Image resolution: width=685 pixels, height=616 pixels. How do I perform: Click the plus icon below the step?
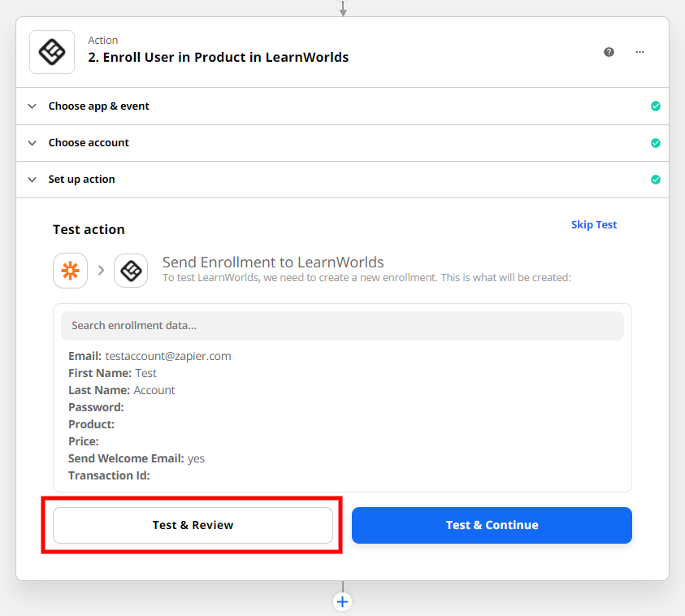click(342, 601)
